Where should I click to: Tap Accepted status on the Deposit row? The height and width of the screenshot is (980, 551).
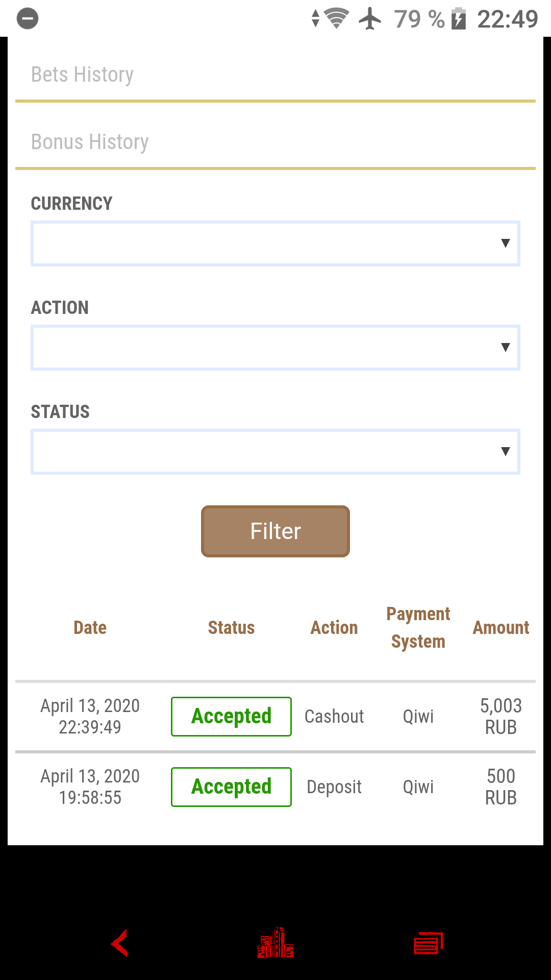231,787
